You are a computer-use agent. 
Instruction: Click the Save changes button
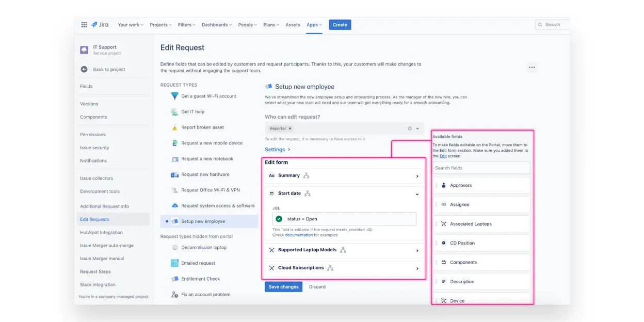coord(283,287)
